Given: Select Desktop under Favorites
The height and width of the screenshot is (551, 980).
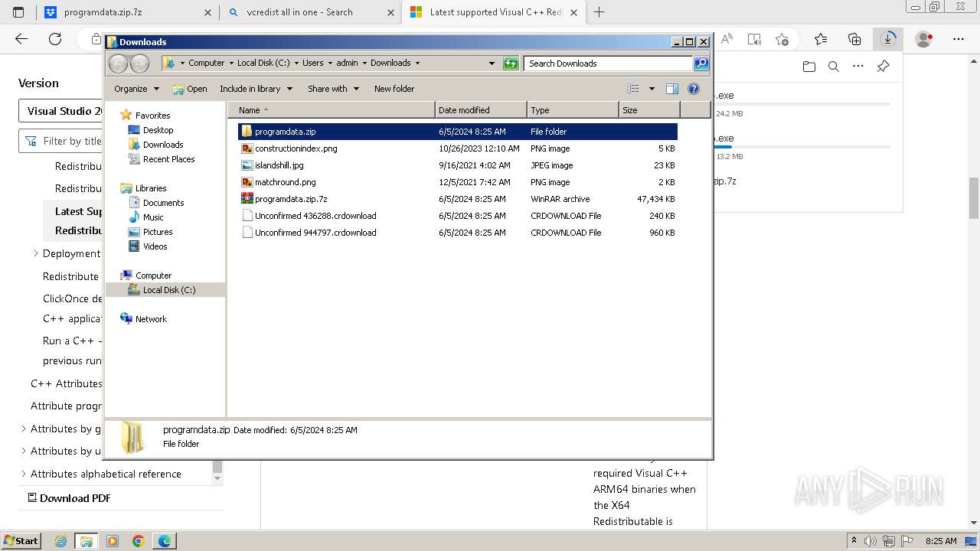Looking at the screenshot, I should pyautogui.click(x=158, y=130).
